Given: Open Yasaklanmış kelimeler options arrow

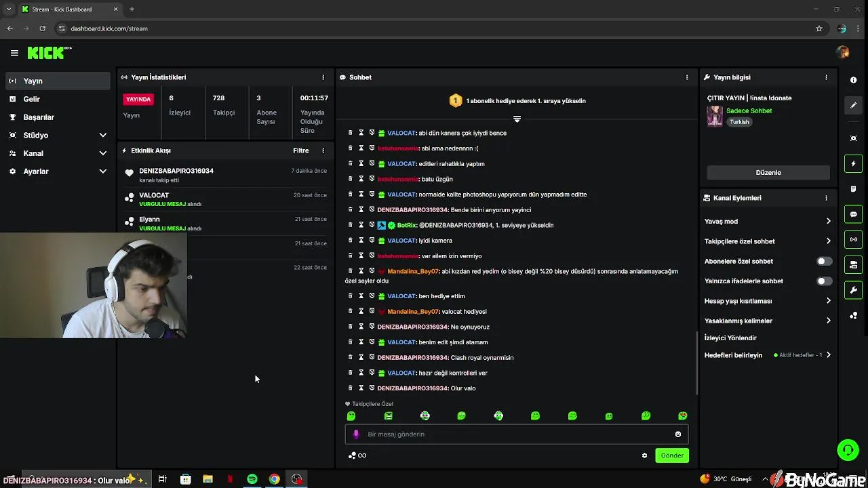Looking at the screenshot, I should tap(828, 321).
